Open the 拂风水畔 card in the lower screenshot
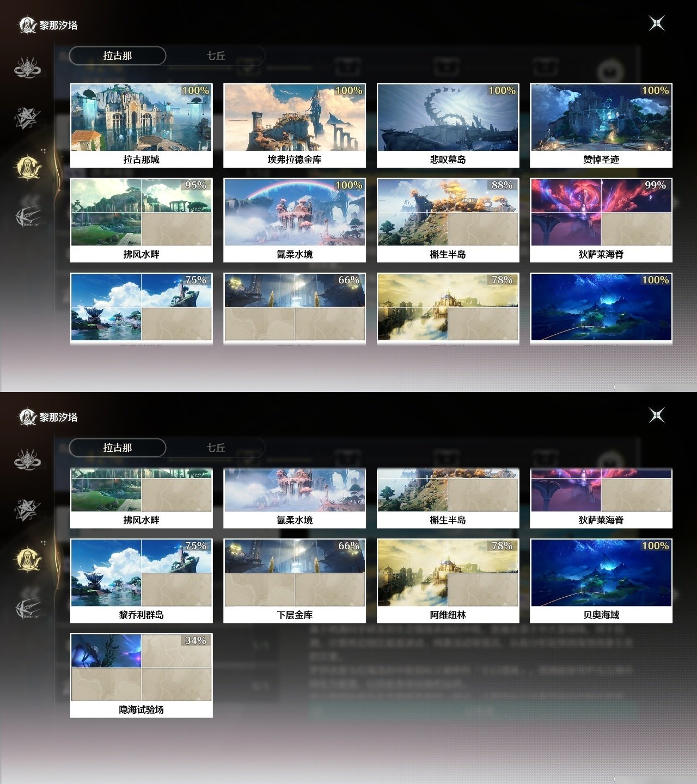 (x=142, y=498)
